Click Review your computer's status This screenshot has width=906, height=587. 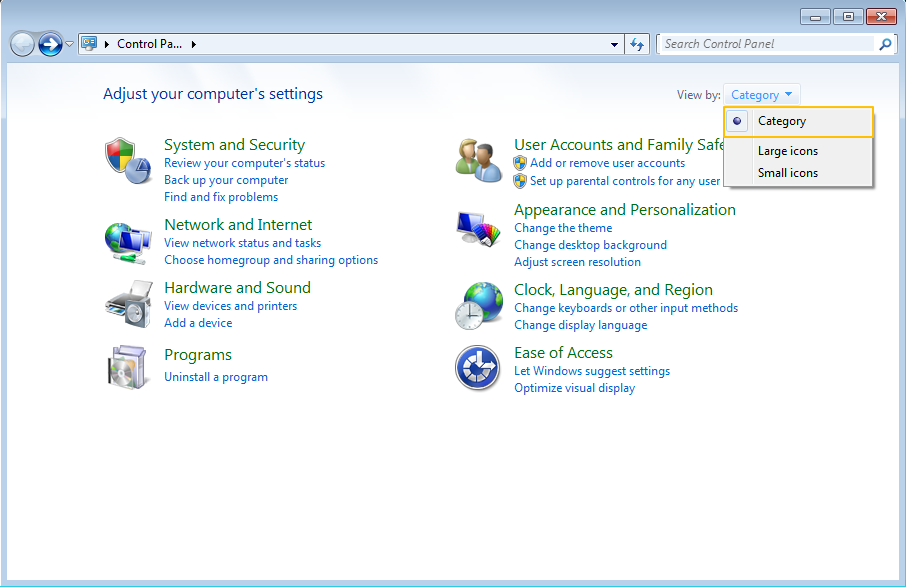[x=244, y=163]
